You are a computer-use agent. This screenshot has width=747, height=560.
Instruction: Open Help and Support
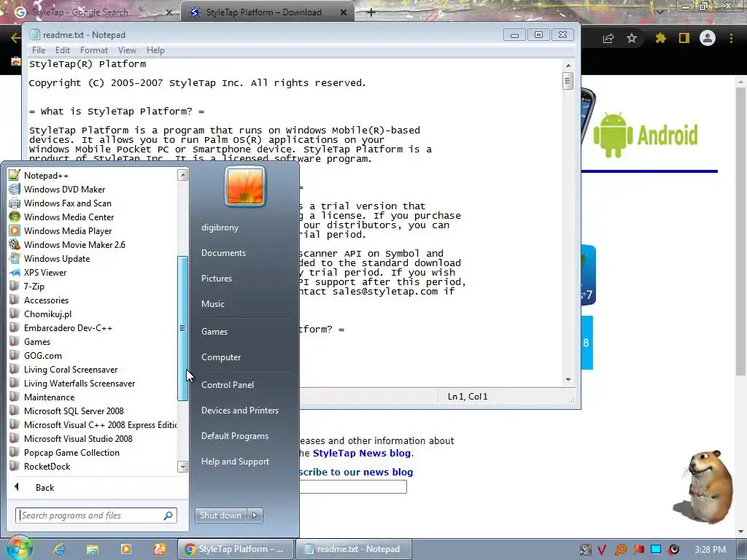[235, 462]
